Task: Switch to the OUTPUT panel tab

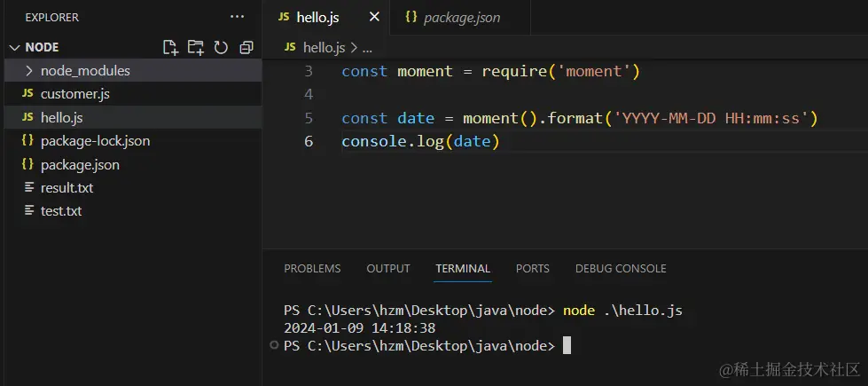Action: pos(388,268)
